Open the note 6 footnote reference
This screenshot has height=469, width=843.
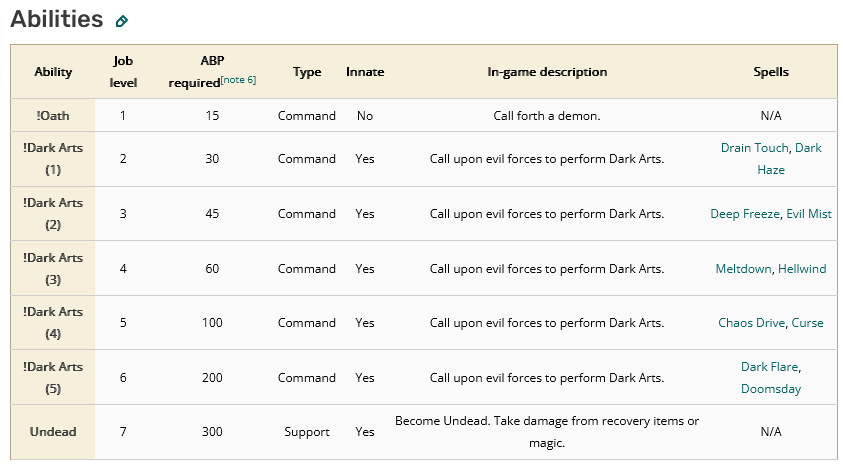point(238,80)
